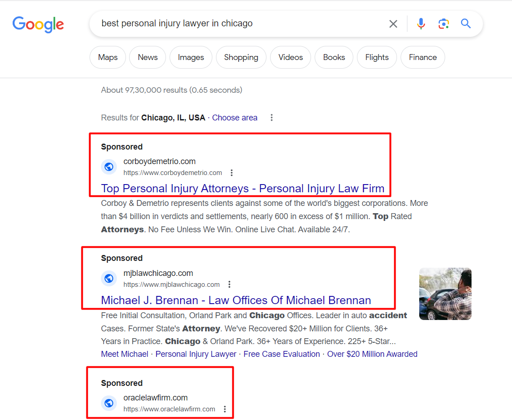Open three-dot menu beside mjblawchicago.com URL
Screen dimensions: 512x420
[x=229, y=284]
